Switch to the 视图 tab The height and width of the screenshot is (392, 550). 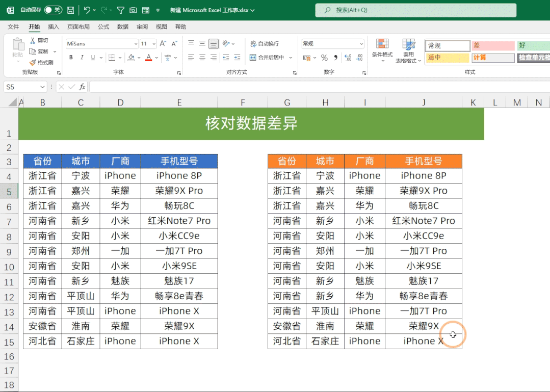click(x=162, y=27)
